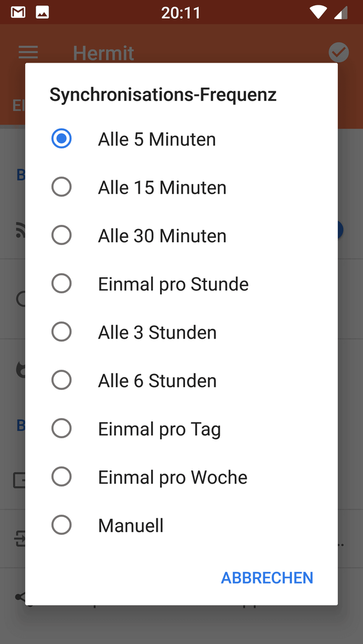Tap the checkmark icon in header

click(339, 52)
